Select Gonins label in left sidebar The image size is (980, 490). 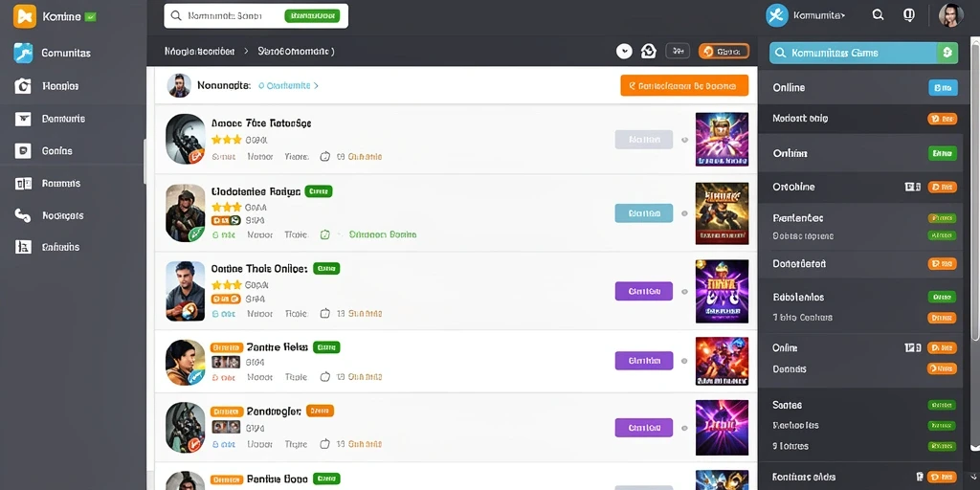point(56,150)
